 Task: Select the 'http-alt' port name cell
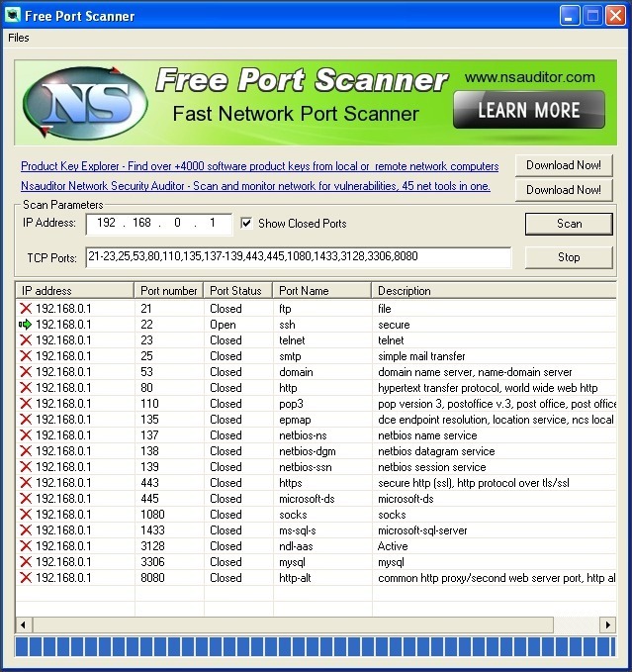click(295, 578)
